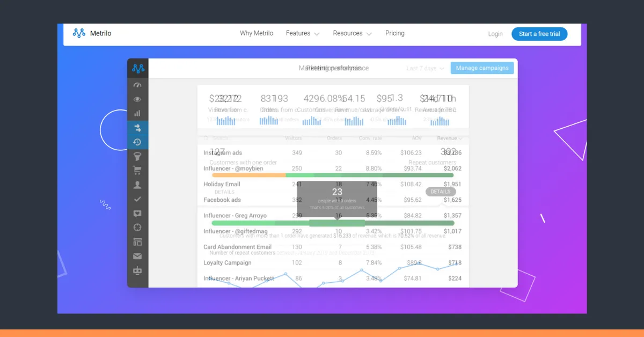Switch to the Pricing menu item
The image size is (644, 337).
pos(395,33)
